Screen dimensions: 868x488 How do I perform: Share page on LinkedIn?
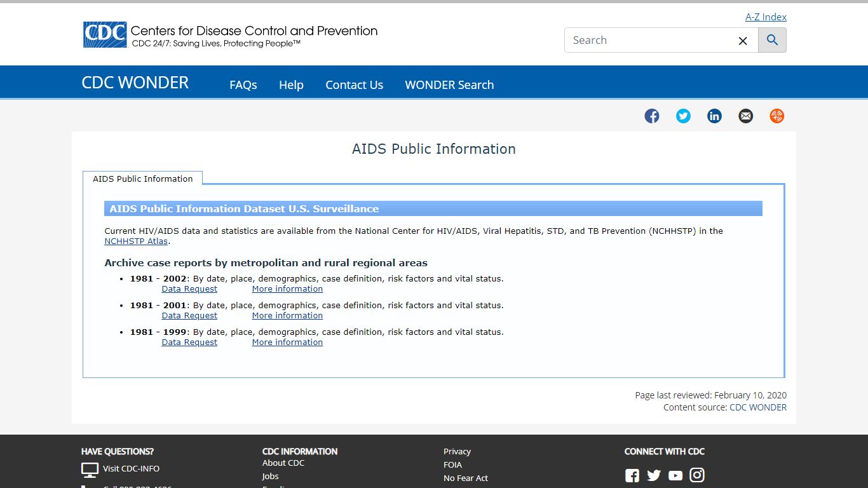point(714,116)
